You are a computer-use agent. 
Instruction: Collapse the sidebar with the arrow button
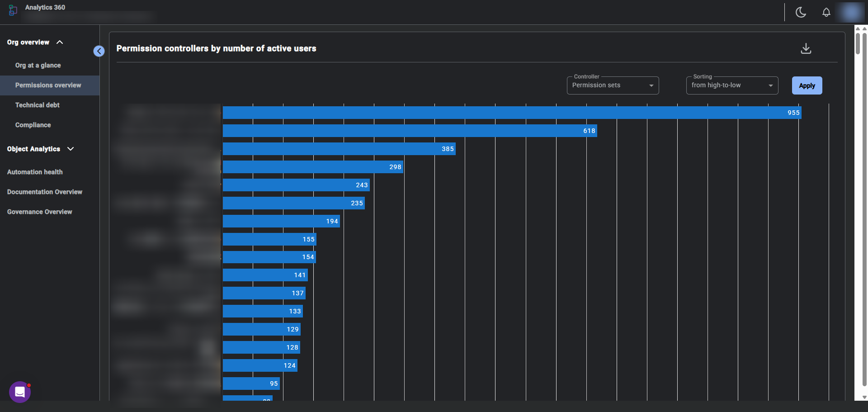[x=99, y=51]
